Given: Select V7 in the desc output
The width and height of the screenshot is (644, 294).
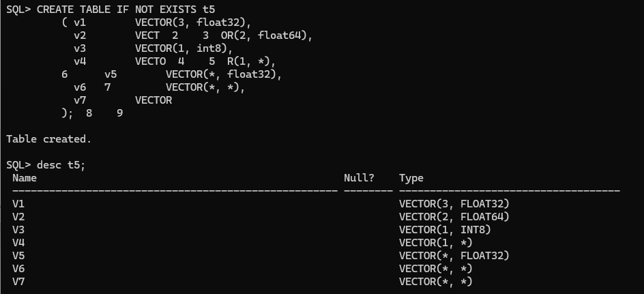Looking at the screenshot, I should (18, 282).
